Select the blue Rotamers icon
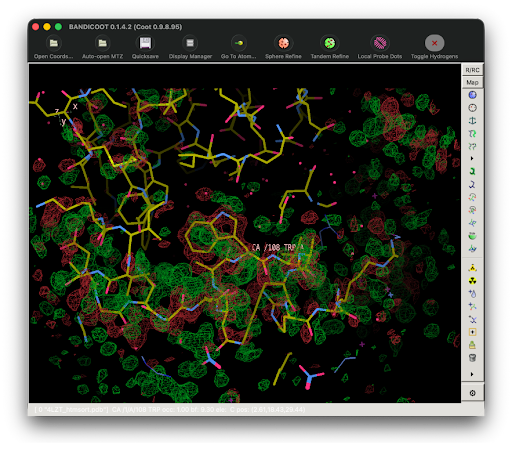The height and width of the screenshot is (452, 512). coord(472,184)
